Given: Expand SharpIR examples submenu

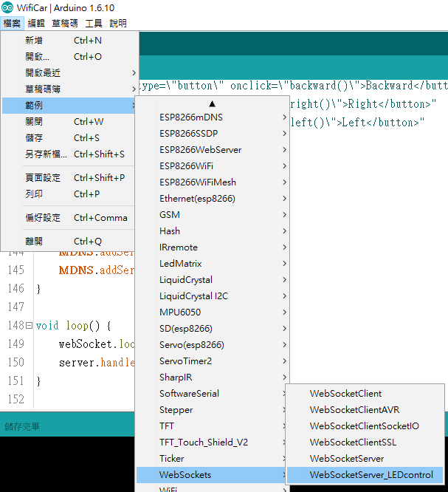Looking at the screenshot, I should click(213, 377).
